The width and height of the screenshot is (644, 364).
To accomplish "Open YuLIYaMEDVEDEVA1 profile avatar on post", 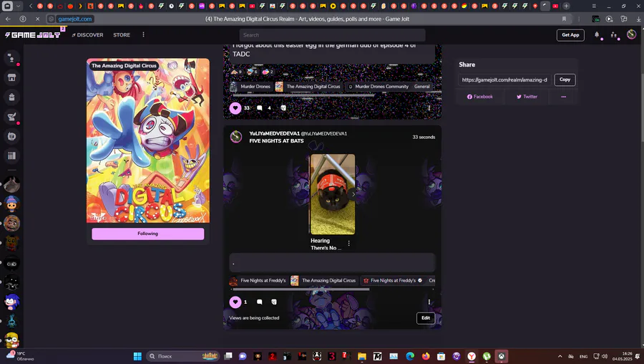I will pos(235,137).
